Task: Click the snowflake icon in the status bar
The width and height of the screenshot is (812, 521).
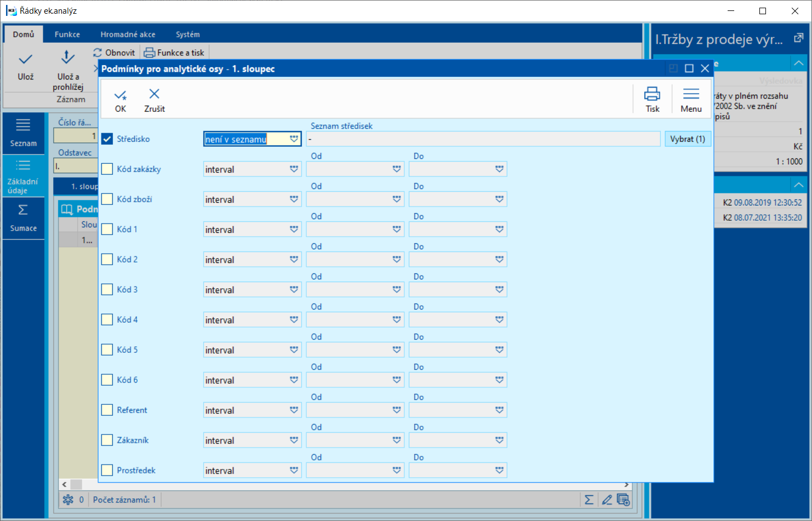Action: pyautogui.click(x=68, y=500)
